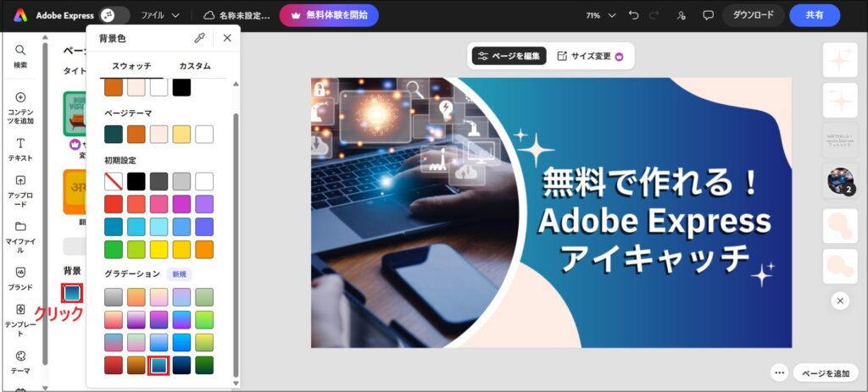Image resolution: width=868 pixels, height=392 pixels.
Task: Open the three-dot more options button
Action: click(780, 373)
